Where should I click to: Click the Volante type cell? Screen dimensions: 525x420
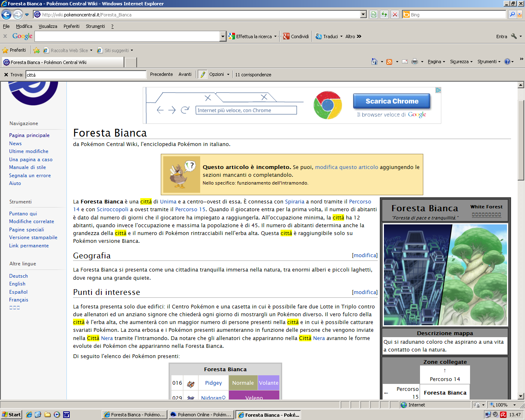pyautogui.click(x=269, y=383)
